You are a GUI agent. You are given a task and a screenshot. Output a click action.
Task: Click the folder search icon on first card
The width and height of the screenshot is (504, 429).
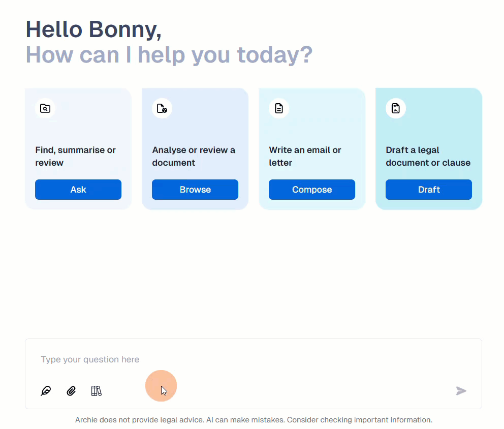(x=45, y=108)
